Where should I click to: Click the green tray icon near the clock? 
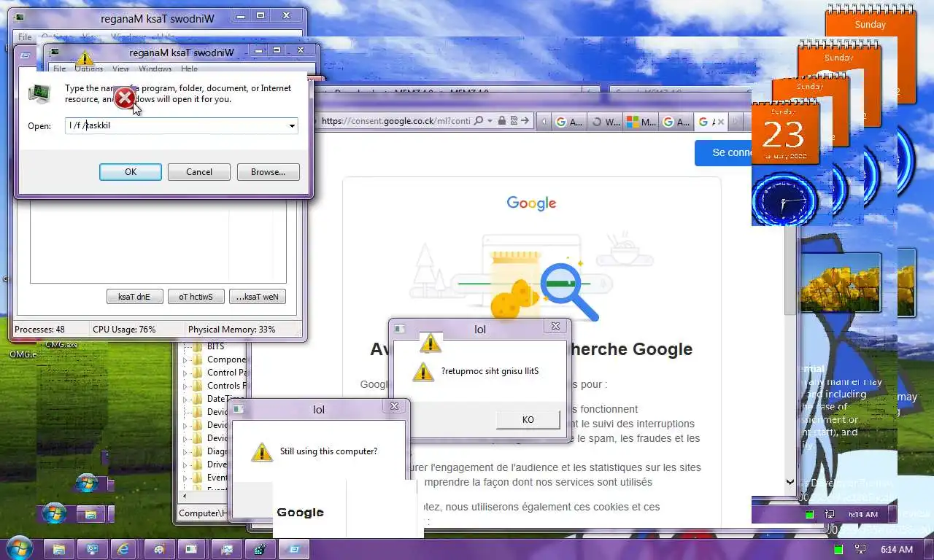(838, 549)
